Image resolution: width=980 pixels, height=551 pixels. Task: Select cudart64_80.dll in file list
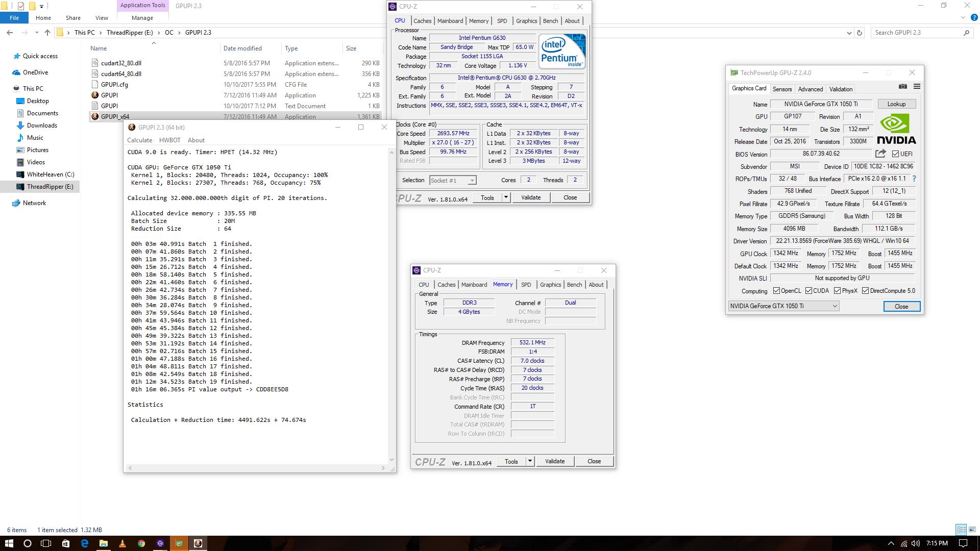coord(121,74)
